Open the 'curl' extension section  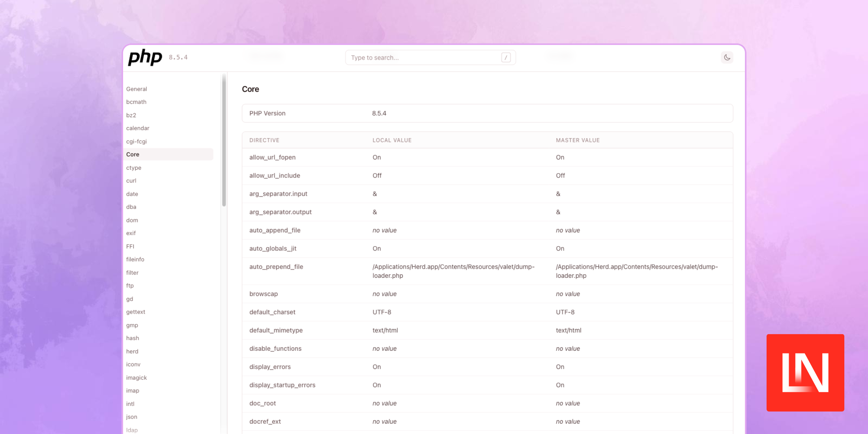point(131,181)
